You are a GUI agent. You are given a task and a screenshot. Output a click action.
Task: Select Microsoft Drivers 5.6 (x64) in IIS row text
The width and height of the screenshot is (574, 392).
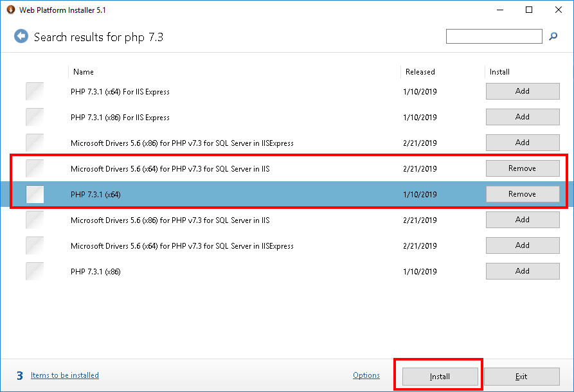[x=170, y=169]
